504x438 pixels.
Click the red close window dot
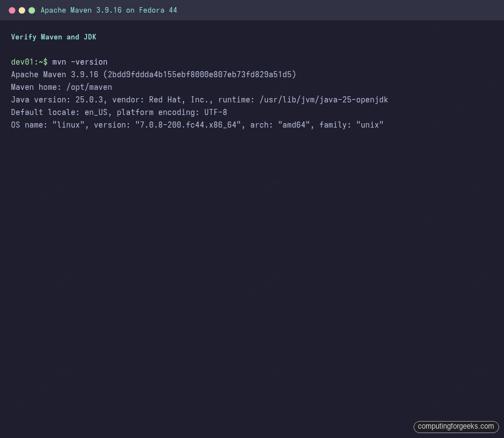click(12, 10)
